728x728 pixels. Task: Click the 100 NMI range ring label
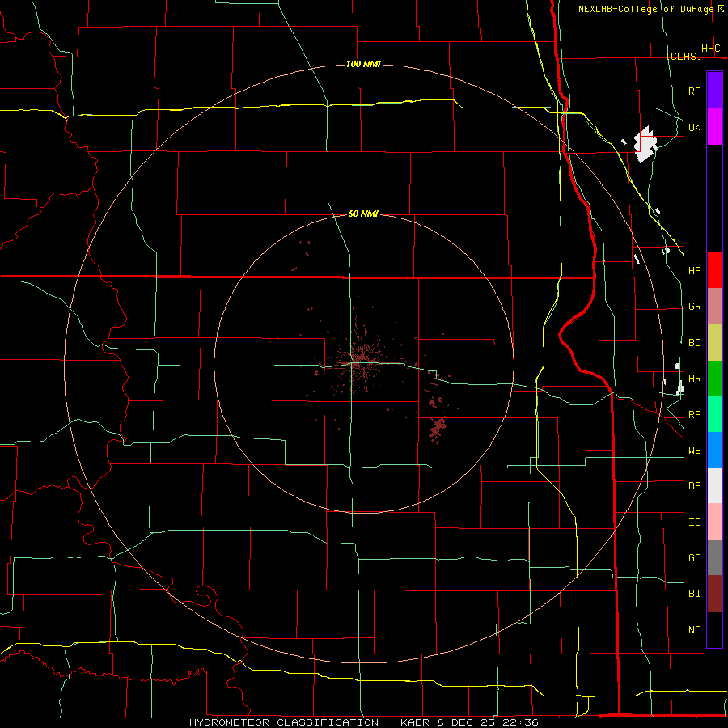point(363,64)
